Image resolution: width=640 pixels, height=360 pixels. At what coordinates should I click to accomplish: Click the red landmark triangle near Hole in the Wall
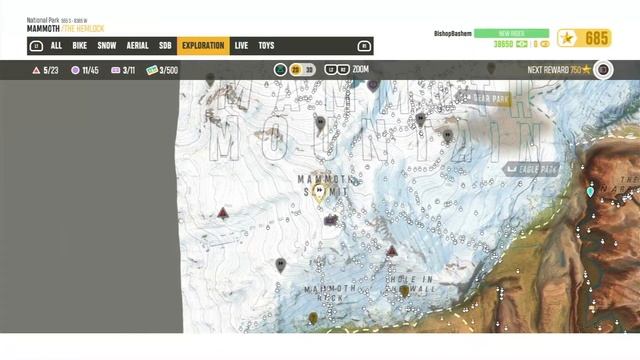(392, 251)
